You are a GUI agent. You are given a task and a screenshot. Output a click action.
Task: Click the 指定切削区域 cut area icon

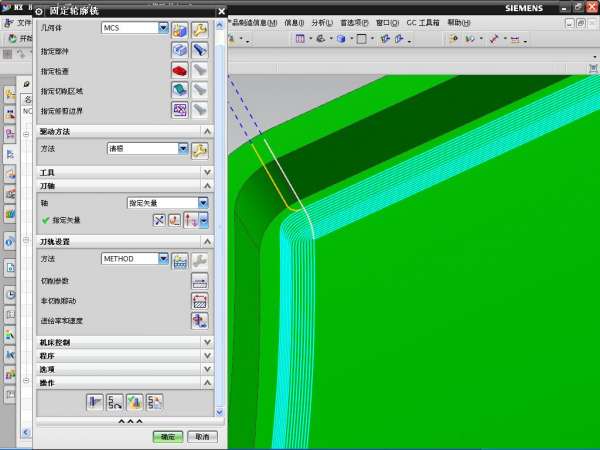180,90
